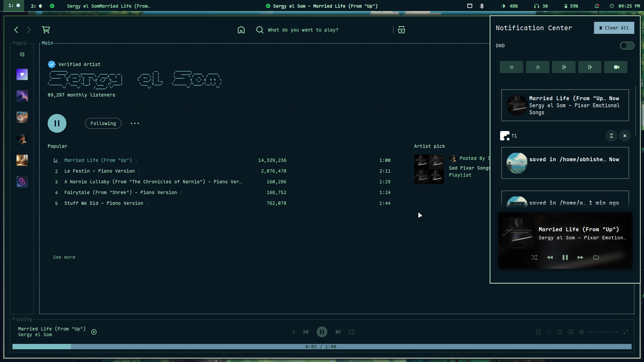Click the Browse icon beside search bar
Viewport: 644px width, 362px height.
point(401,30)
